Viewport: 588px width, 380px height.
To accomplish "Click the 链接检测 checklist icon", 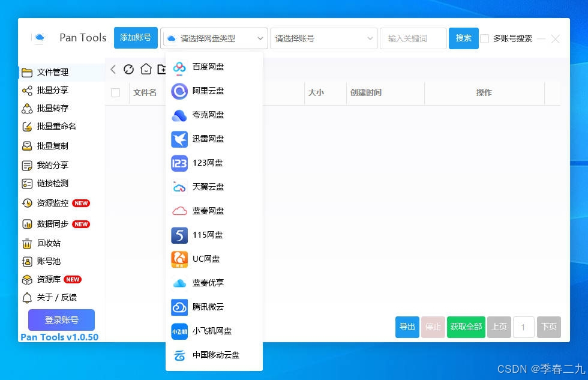I will point(27,184).
